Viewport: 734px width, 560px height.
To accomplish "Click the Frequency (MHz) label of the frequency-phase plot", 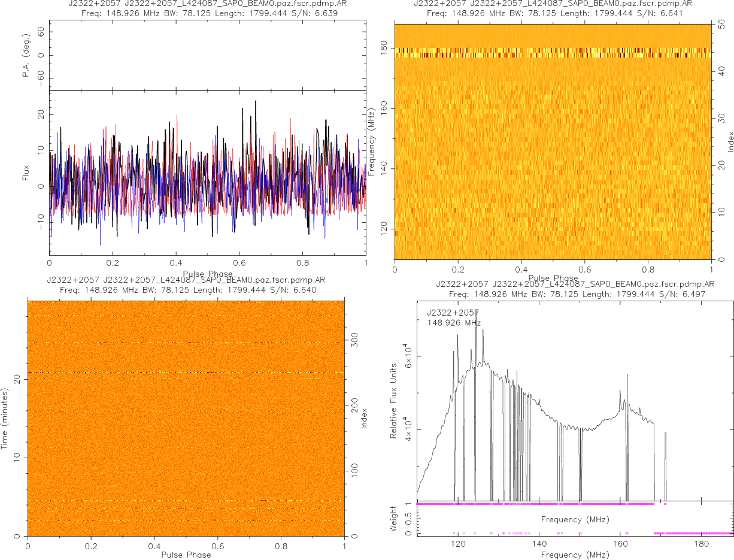I will click(372, 141).
